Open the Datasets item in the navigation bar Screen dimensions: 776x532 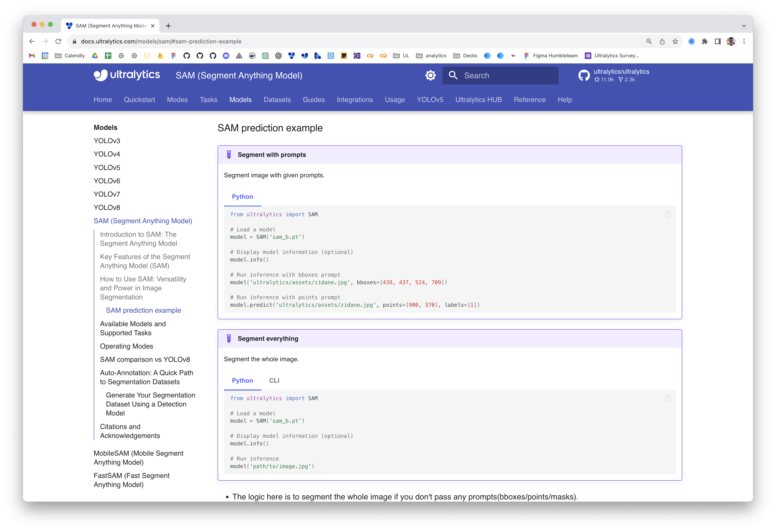[277, 100]
